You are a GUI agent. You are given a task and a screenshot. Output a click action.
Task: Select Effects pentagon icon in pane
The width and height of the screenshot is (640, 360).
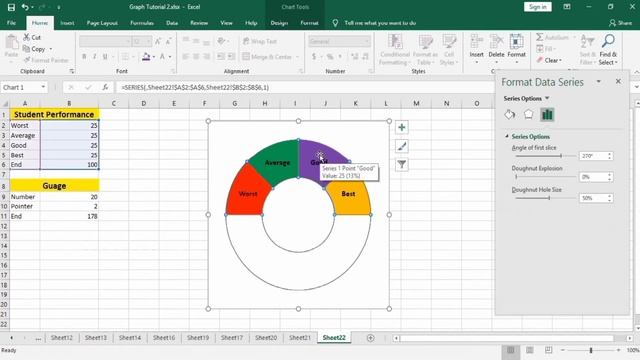(528, 115)
